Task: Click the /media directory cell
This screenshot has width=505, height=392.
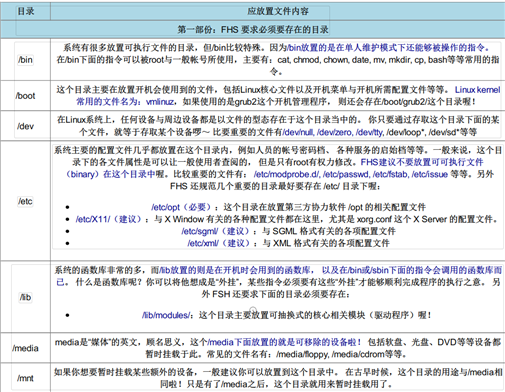Action: (26, 348)
